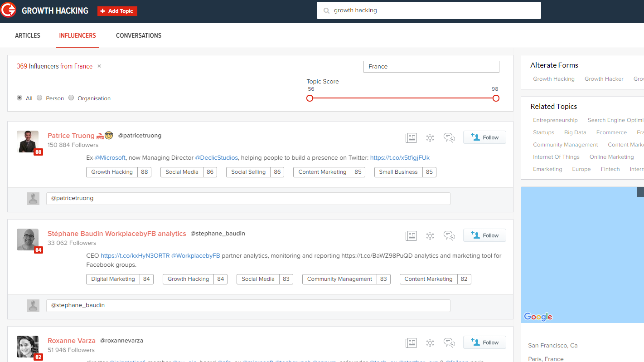Click the search magnifier icon
Screen dimensions: 644x362
(326, 11)
